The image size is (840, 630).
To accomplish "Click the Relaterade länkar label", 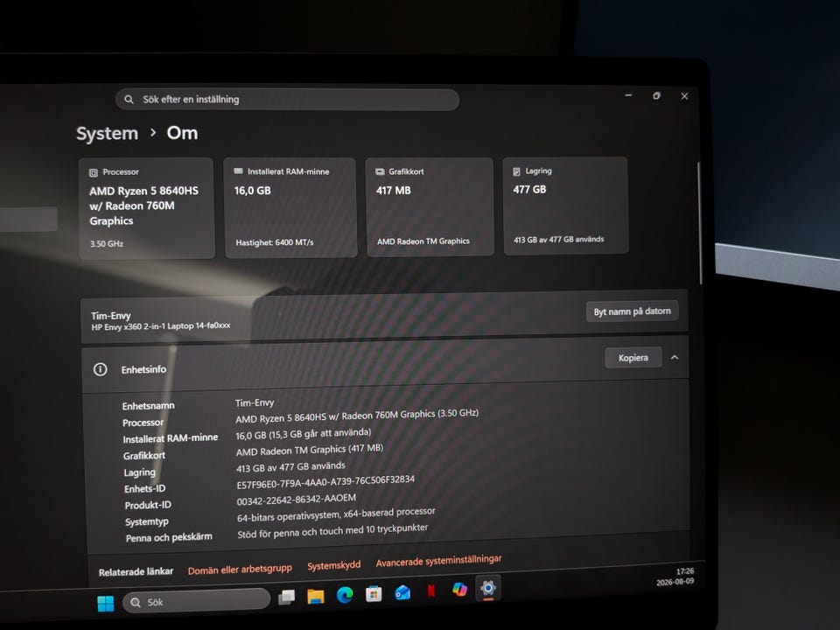I will (136, 572).
